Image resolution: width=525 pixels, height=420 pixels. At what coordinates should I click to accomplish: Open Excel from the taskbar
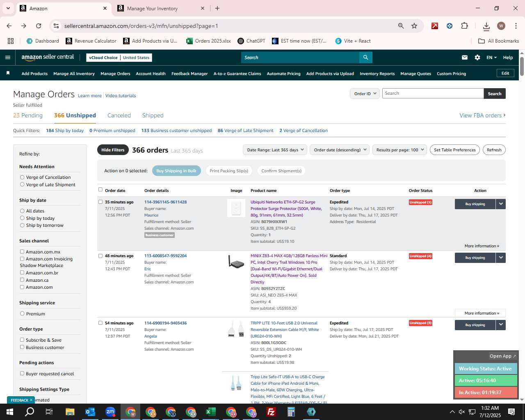211,412
